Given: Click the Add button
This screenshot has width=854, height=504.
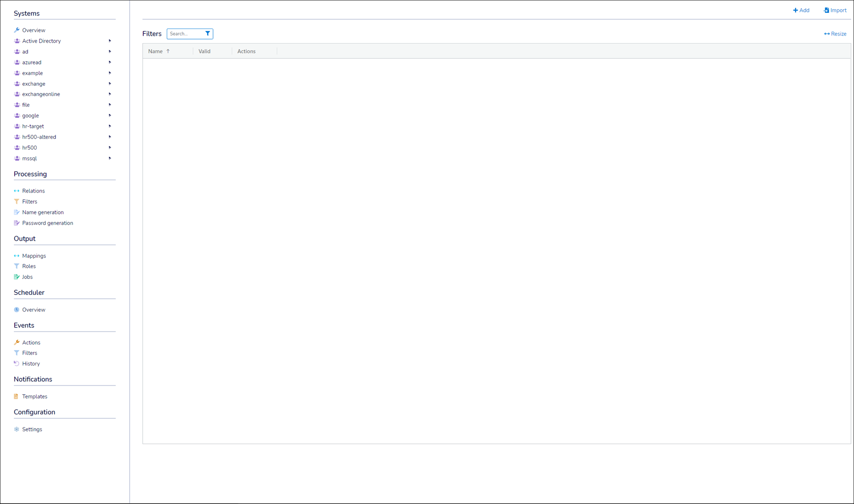Looking at the screenshot, I should 801,10.
